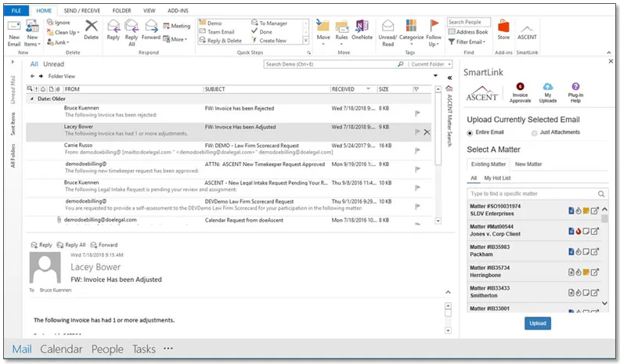The width and height of the screenshot is (620, 364).
Task: Click the document icon for Packham matter
Action: (571, 251)
